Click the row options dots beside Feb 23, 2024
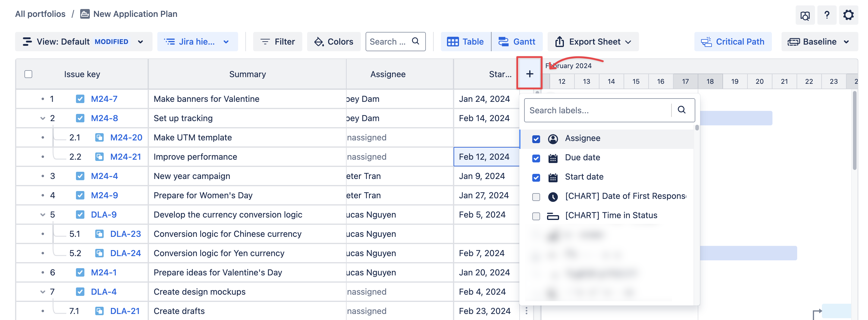 pyautogui.click(x=526, y=311)
